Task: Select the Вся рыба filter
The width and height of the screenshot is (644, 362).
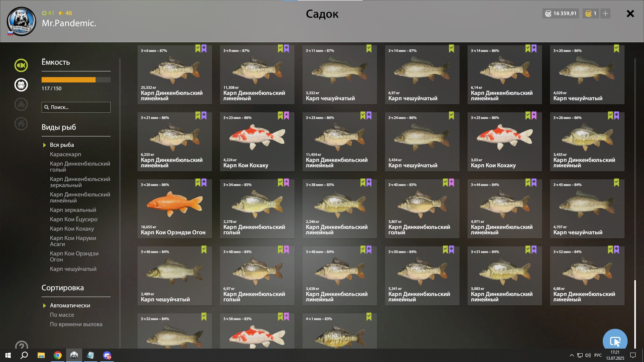Action: (x=62, y=145)
